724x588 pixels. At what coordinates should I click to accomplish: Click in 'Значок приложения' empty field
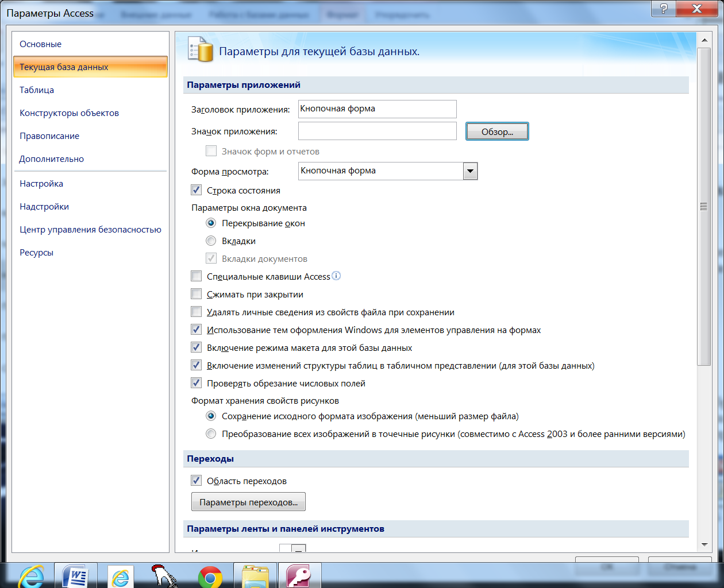pos(377,131)
